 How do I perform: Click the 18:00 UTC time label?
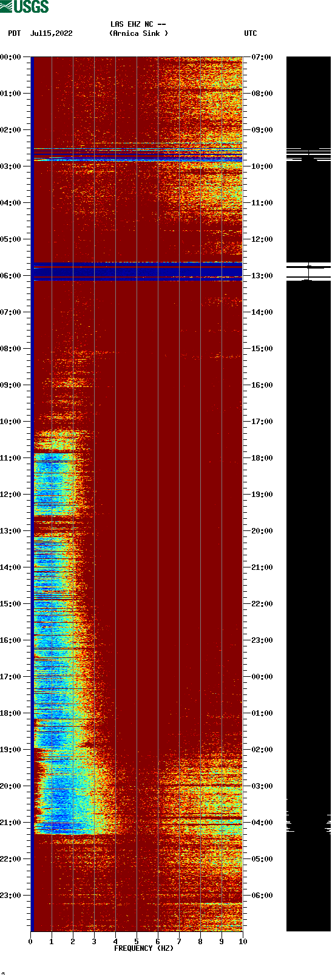pos(262,458)
